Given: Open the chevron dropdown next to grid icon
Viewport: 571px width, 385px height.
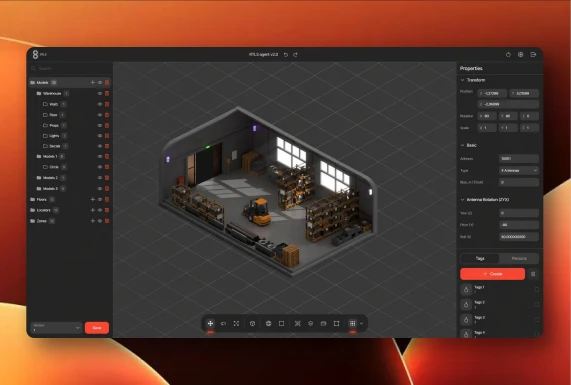Looking at the screenshot, I should pyautogui.click(x=362, y=323).
